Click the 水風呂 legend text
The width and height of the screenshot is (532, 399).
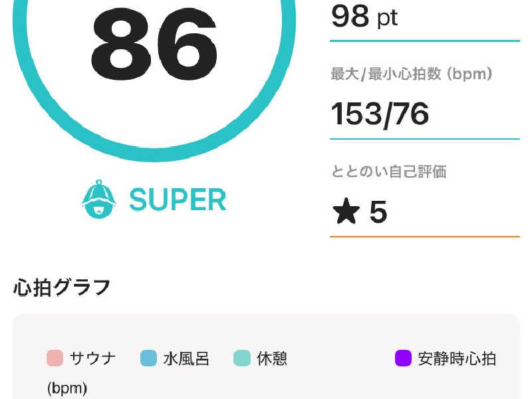(186, 359)
